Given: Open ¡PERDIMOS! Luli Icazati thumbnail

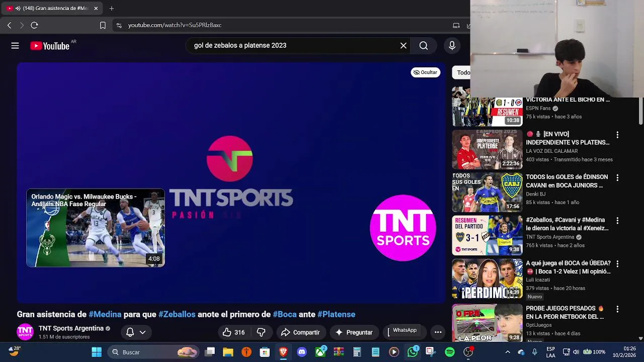Looking at the screenshot, I should point(487,279).
